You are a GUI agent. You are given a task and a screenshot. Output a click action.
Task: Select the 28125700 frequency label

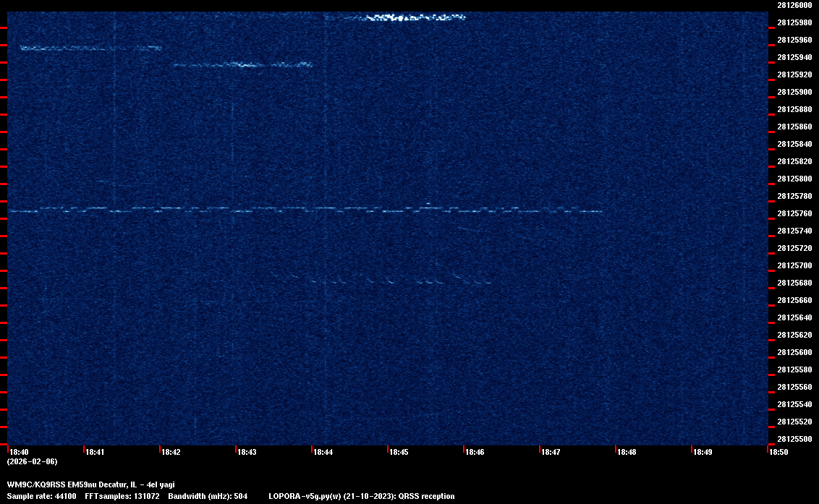click(794, 265)
